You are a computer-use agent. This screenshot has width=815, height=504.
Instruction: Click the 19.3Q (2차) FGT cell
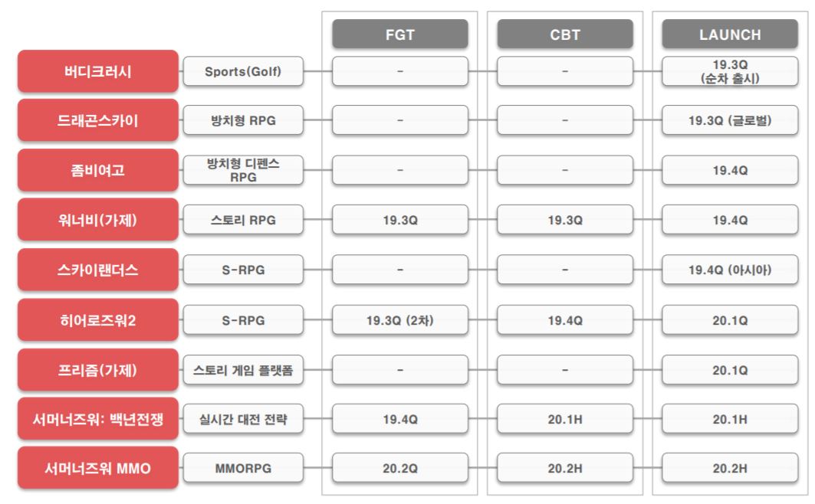pos(400,319)
